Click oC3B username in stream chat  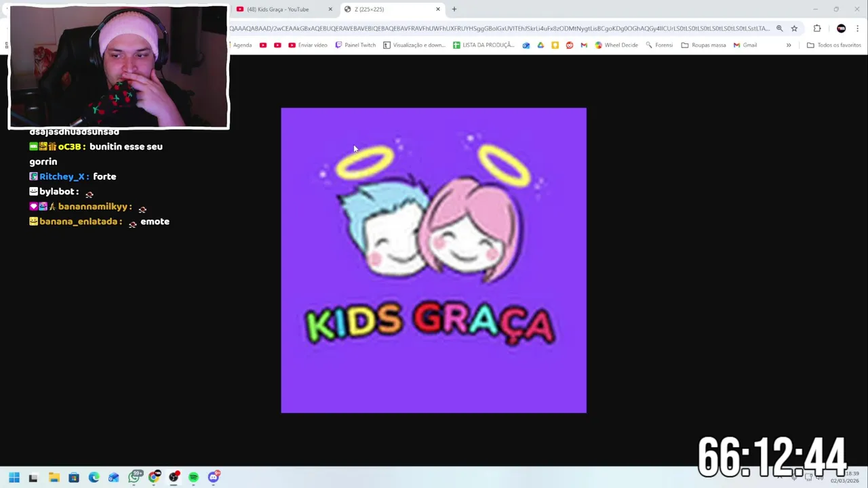[68, 146]
